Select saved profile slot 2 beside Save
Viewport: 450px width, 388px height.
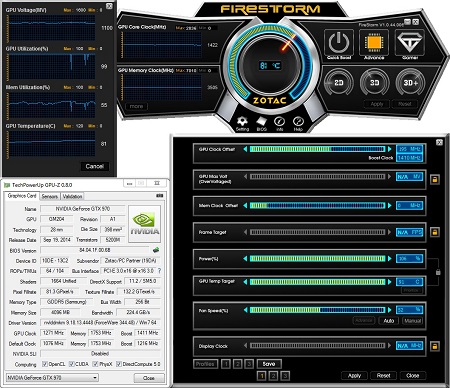coord(237,364)
